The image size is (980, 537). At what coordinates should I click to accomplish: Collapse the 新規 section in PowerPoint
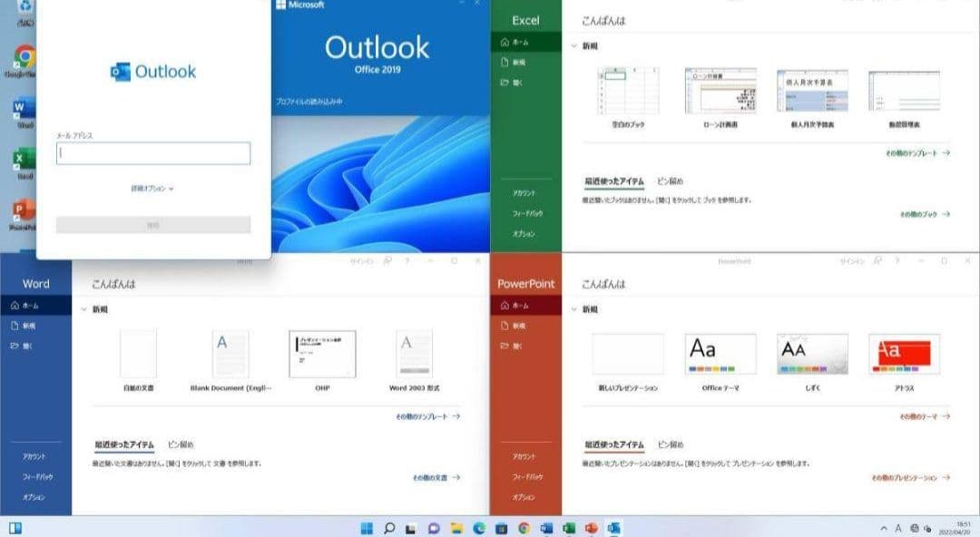[574, 308]
